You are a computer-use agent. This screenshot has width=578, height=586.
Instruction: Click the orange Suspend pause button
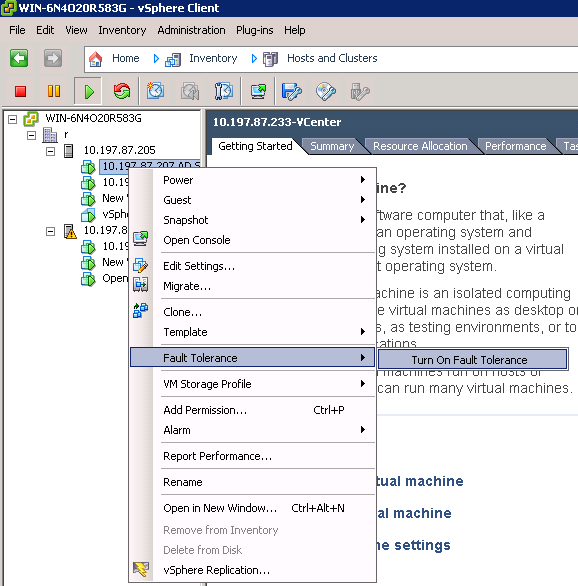coord(54,91)
